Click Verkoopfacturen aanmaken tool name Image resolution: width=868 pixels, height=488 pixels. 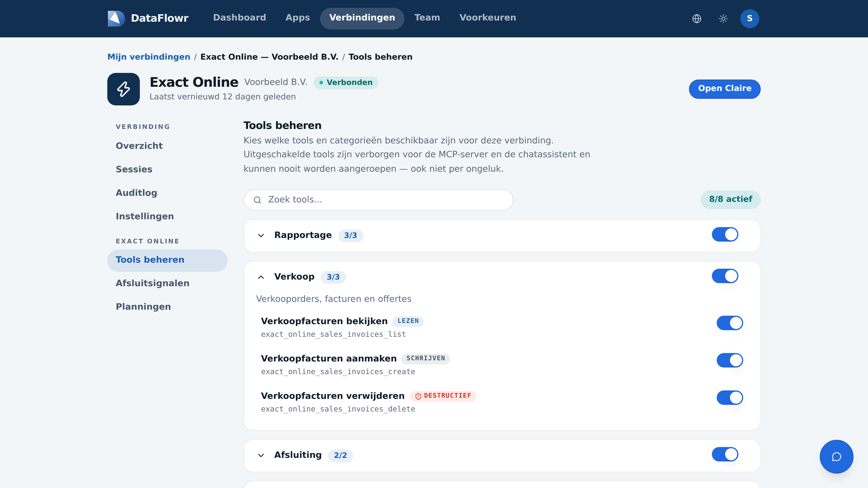pyautogui.click(x=329, y=359)
